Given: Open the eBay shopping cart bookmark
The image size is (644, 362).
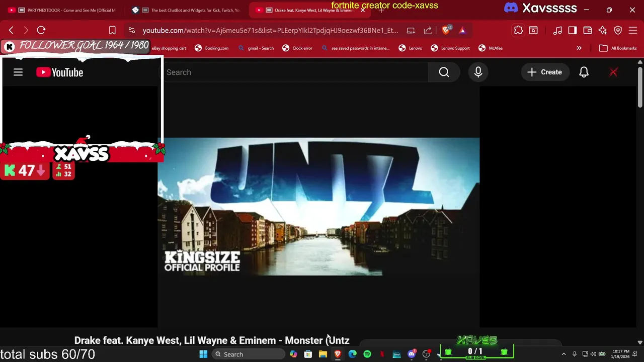Looking at the screenshot, I should (169, 48).
